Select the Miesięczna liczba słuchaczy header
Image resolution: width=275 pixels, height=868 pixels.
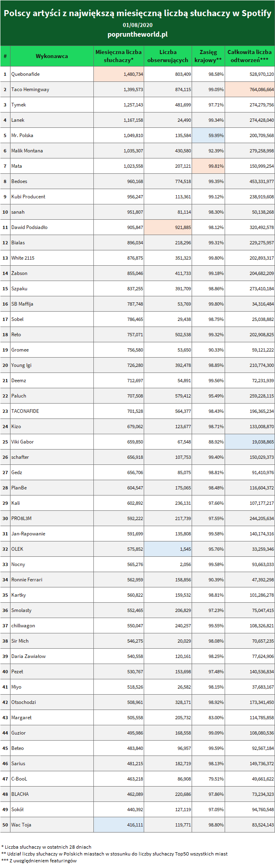click(x=119, y=56)
